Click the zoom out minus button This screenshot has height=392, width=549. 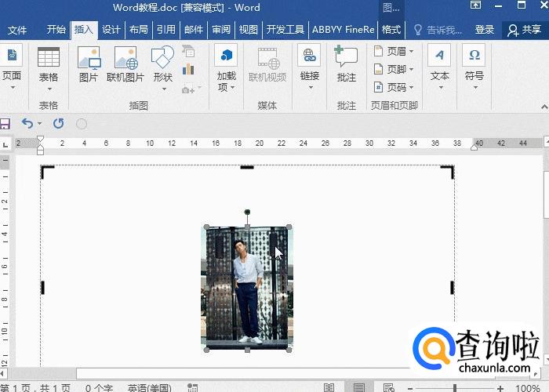tap(410, 388)
